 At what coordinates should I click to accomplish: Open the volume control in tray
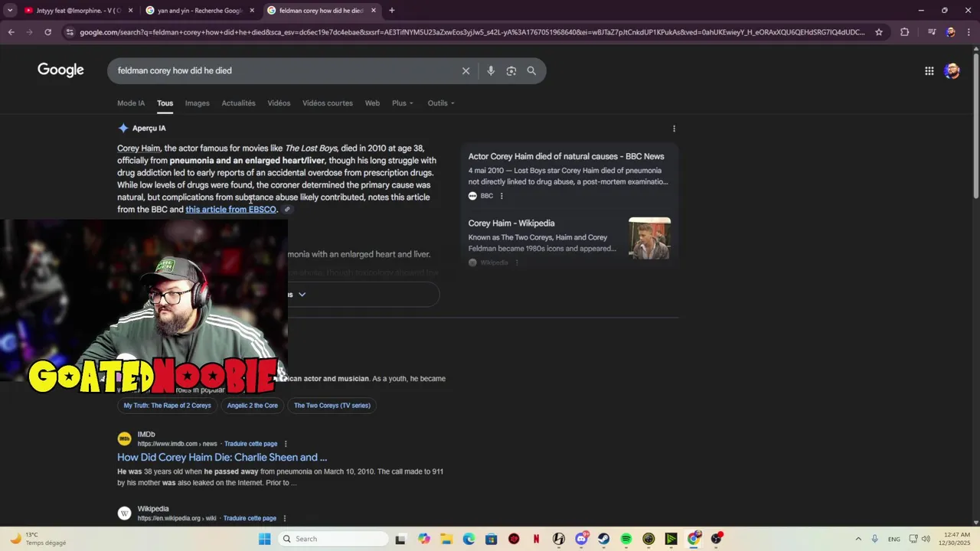pos(926,539)
